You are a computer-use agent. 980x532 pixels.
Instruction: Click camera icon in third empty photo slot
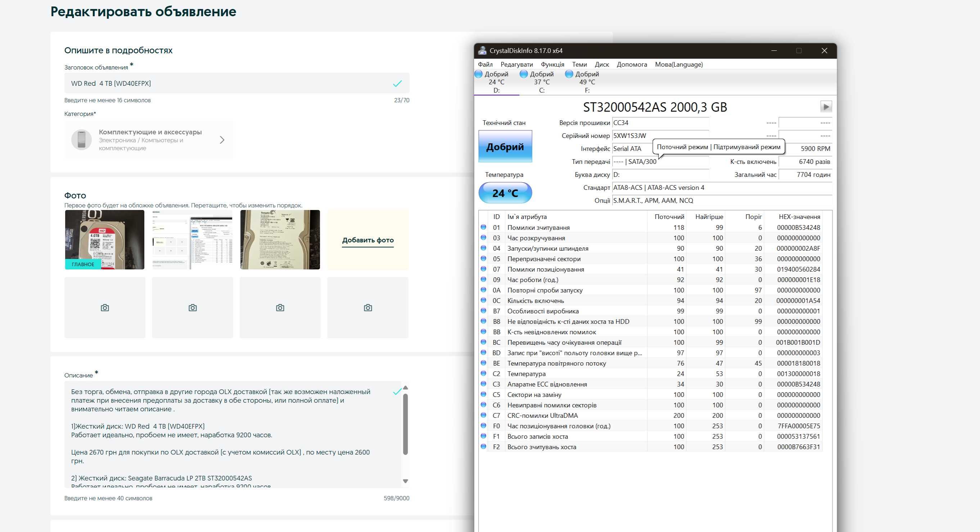coord(280,308)
